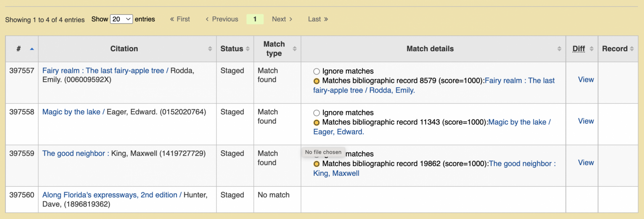Click Staged status for record 397557
This screenshot has height=219, width=644.
pos(232,70)
